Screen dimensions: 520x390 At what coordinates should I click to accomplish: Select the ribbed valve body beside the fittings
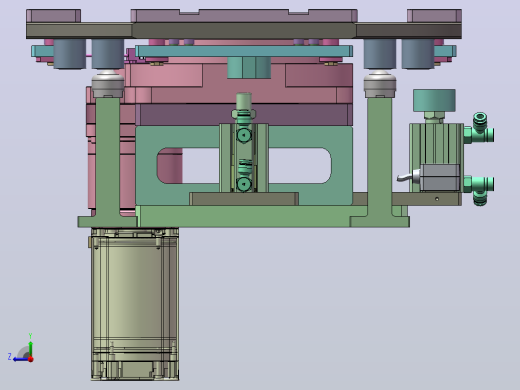[436, 143]
